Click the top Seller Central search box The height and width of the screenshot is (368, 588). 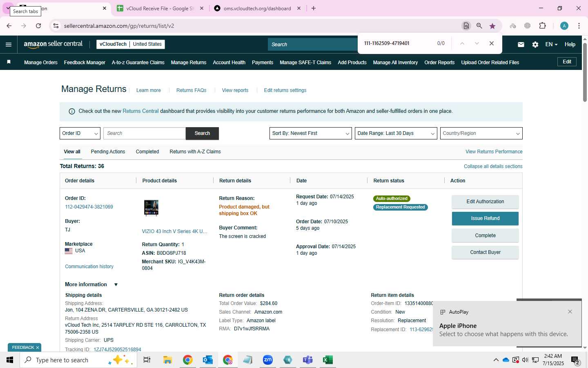pos(312,44)
